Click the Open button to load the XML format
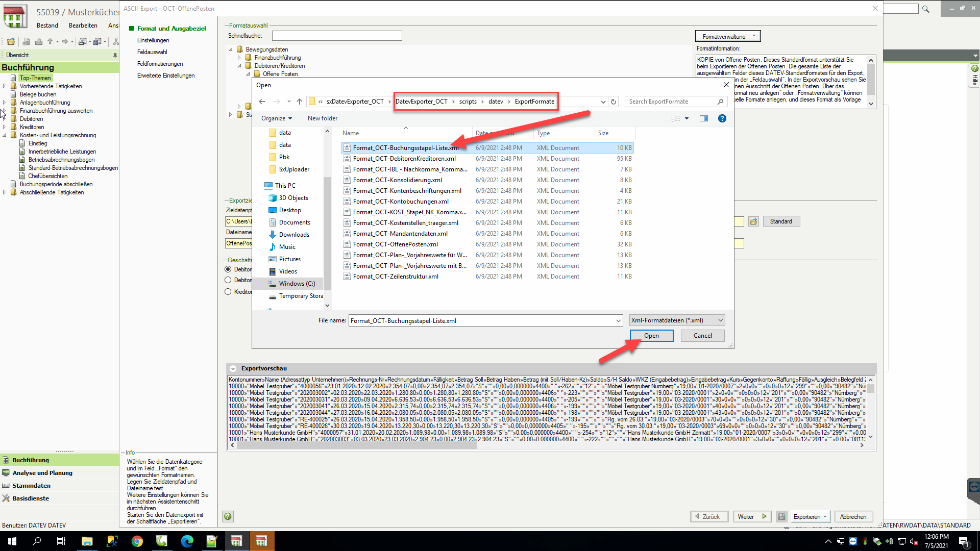 tap(651, 335)
